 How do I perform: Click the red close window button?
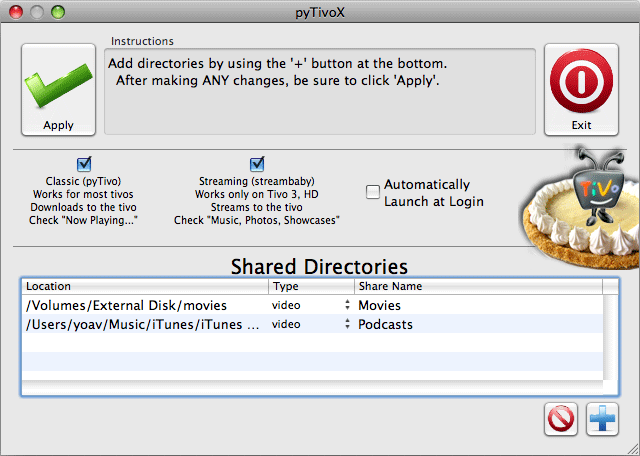16,12
